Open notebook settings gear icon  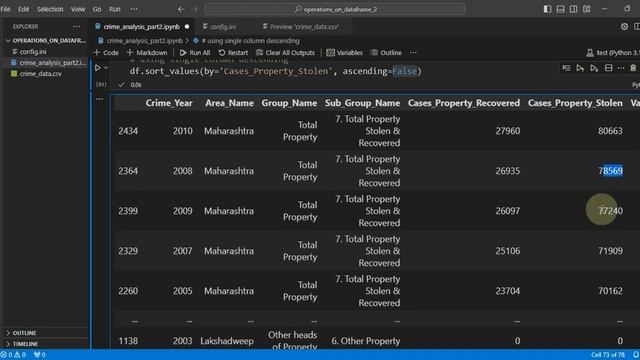(x=624, y=27)
